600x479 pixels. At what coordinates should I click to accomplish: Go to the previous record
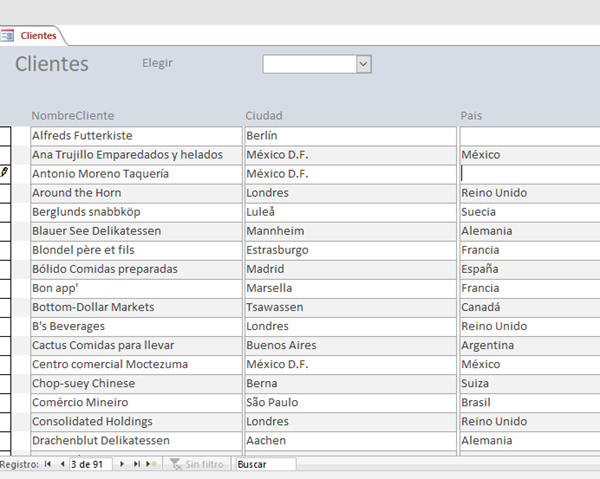coord(60,464)
